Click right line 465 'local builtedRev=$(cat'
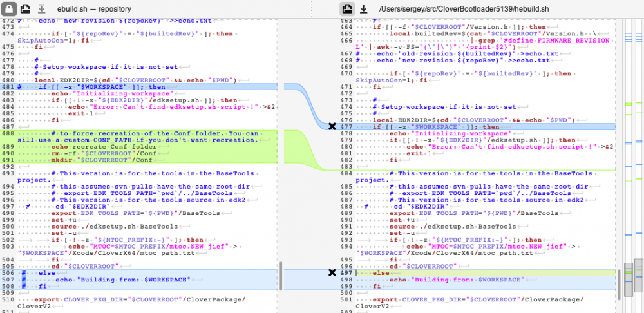Screen dimensions: 644x313 point(494,33)
